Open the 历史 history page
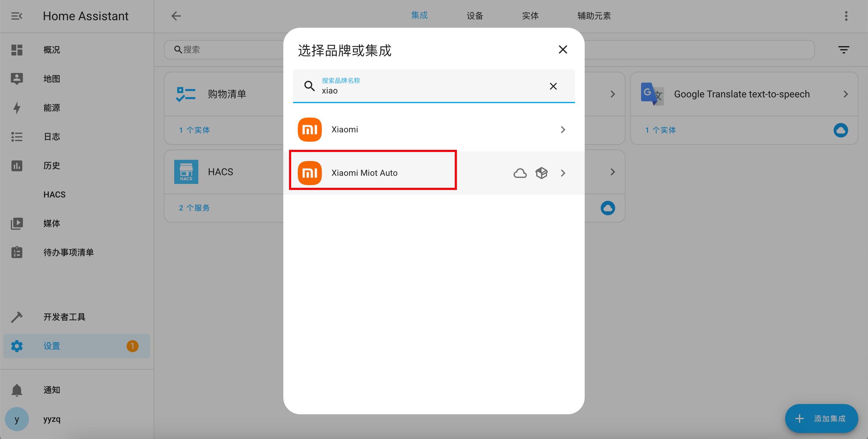 pos(77,166)
